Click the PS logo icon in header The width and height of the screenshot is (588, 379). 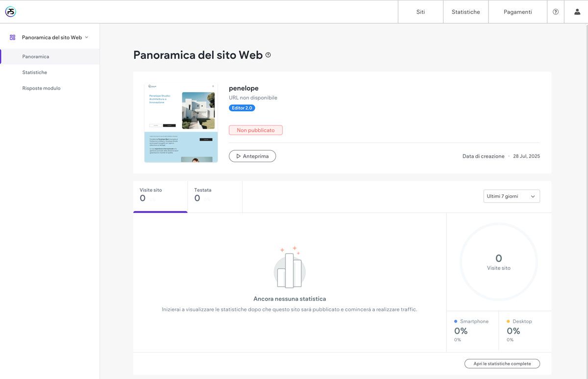point(11,12)
